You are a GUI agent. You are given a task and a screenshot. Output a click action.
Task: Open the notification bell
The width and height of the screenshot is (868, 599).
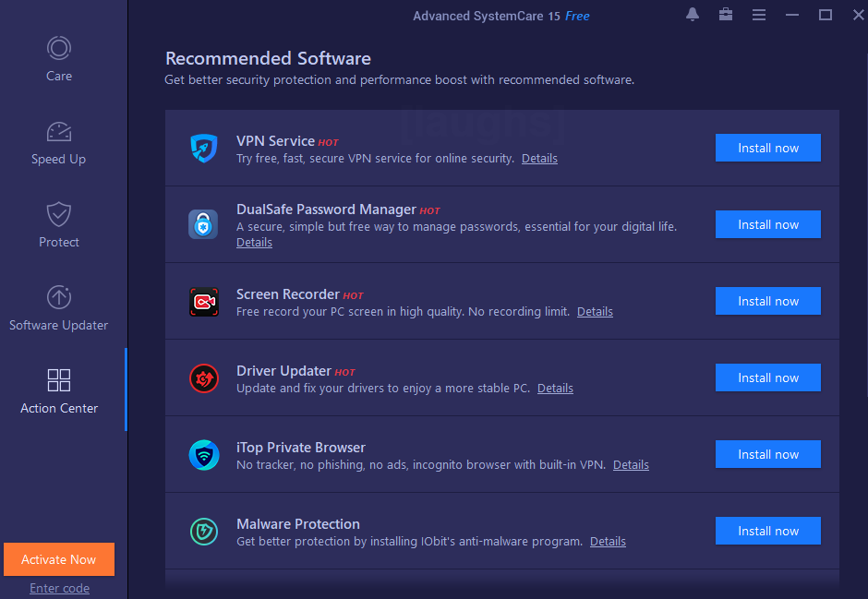(x=693, y=15)
